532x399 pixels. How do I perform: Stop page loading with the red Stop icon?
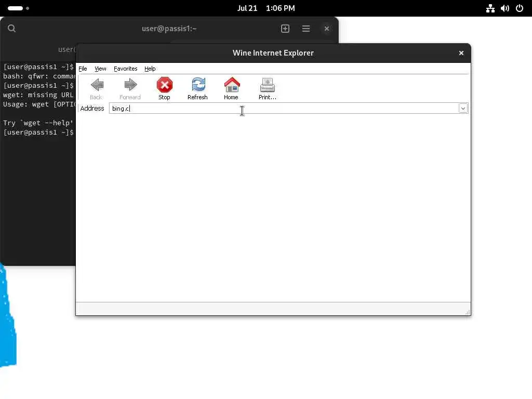click(x=165, y=85)
